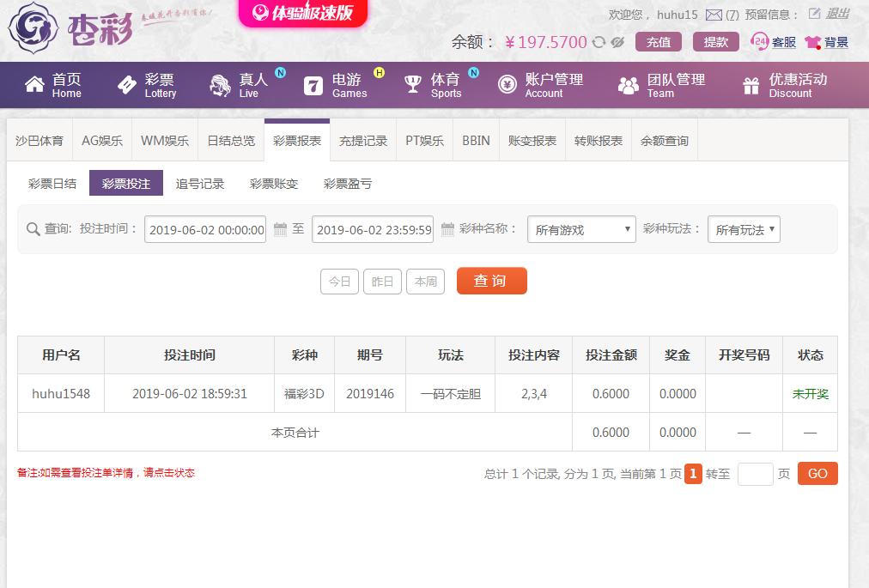Click the start betting time field

pos(205,229)
